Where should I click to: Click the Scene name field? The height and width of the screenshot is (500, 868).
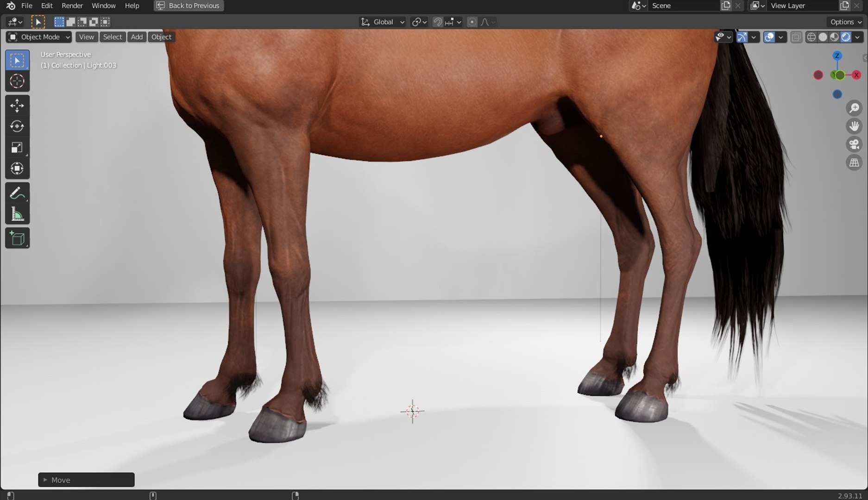coord(684,6)
